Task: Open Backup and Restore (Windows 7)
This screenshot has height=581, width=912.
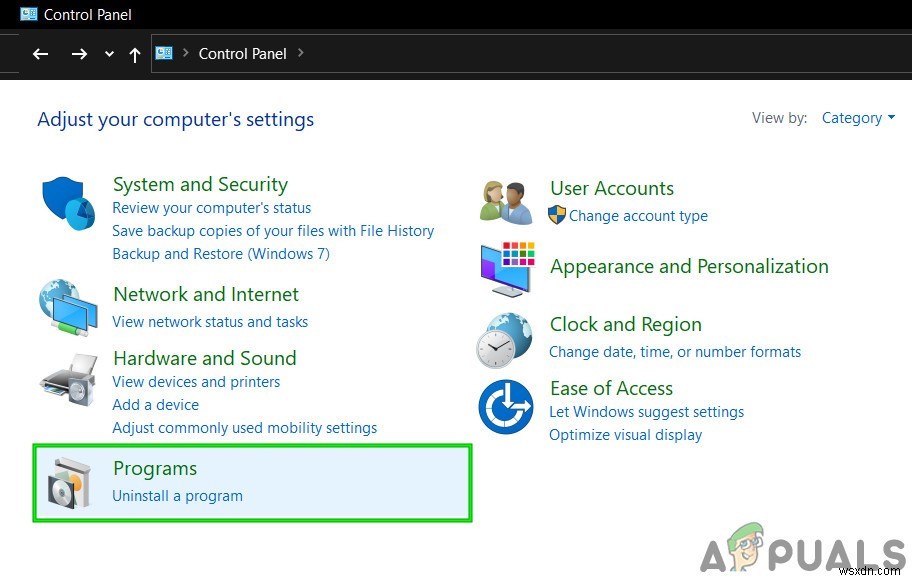Action: coord(221,253)
